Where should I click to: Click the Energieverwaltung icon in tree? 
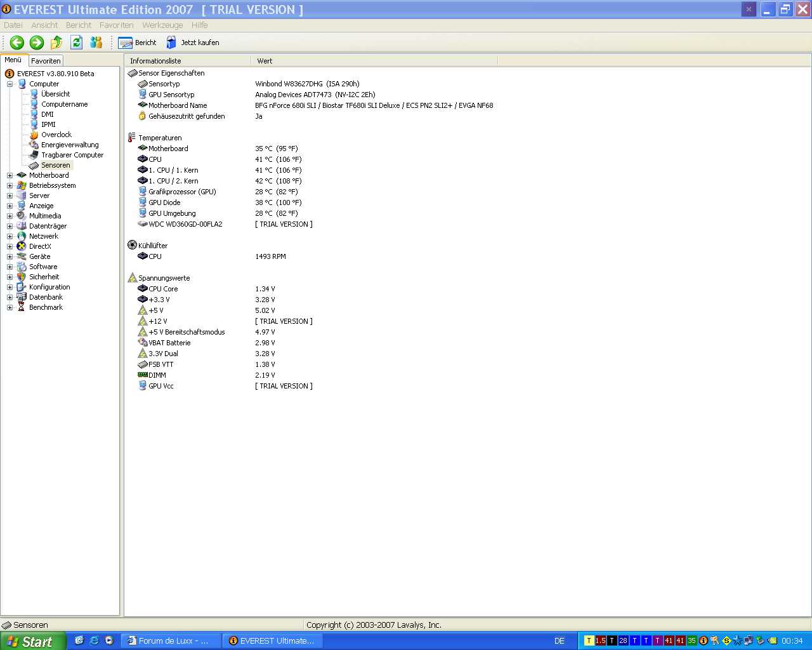[x=34, y=145]
